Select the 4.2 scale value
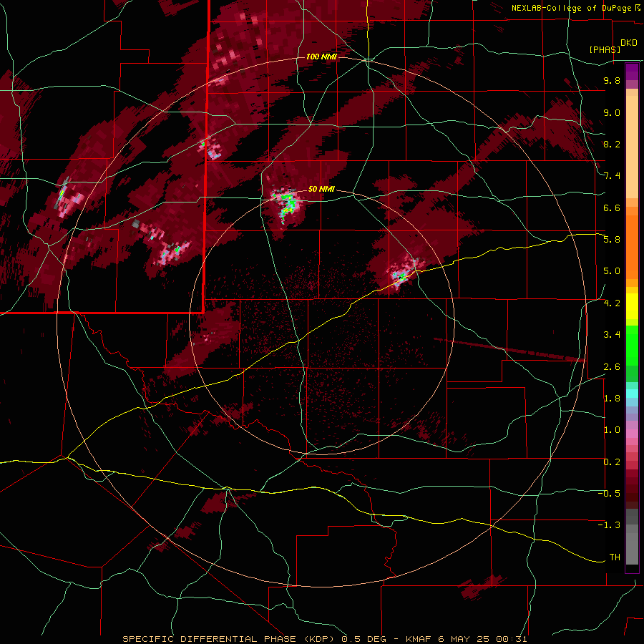This screenshot has height=644, width=644. click(x=612, y=303)
